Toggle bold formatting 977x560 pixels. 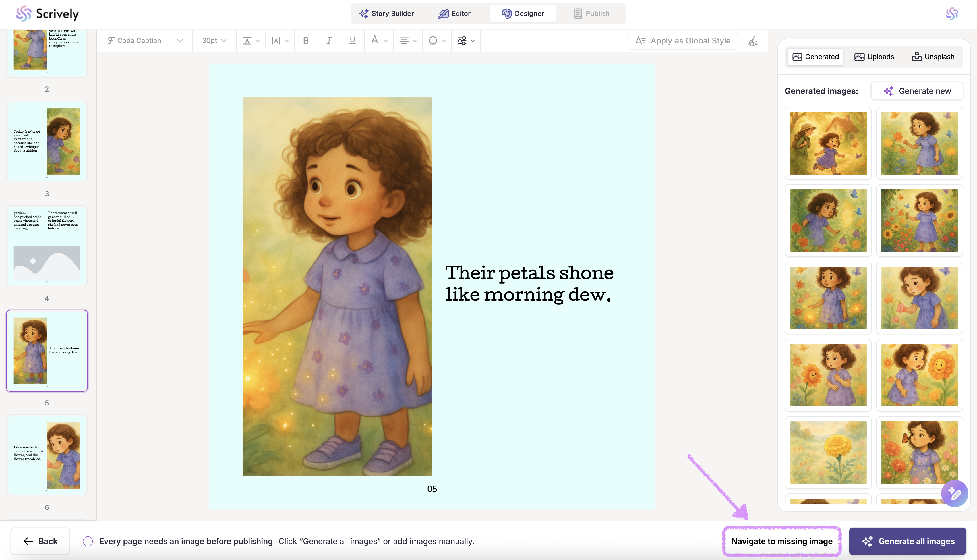[306, 40]
